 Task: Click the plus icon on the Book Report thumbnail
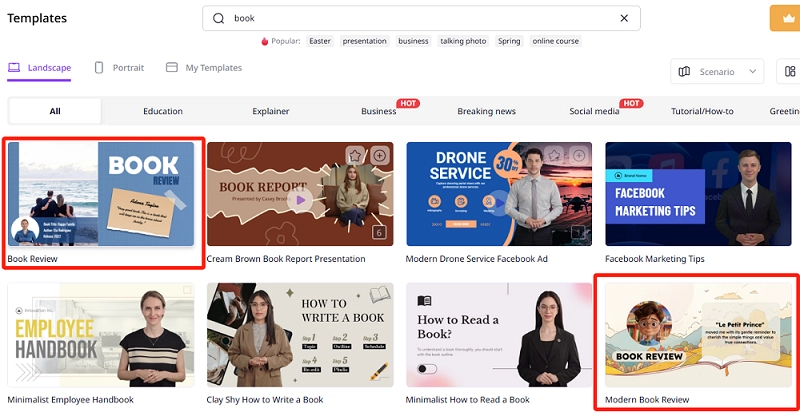[379, 156]
